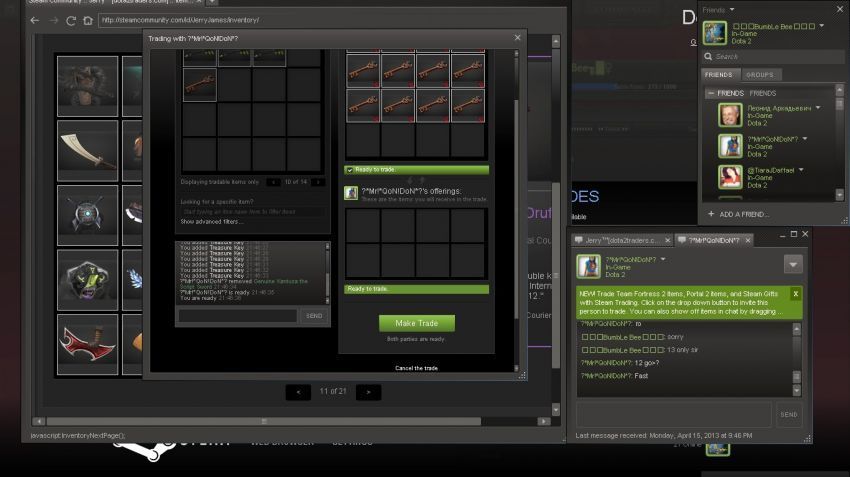Open the BumbLe Bee status dropdown
Screen dimensions: 850x477
tap(822, 25)
